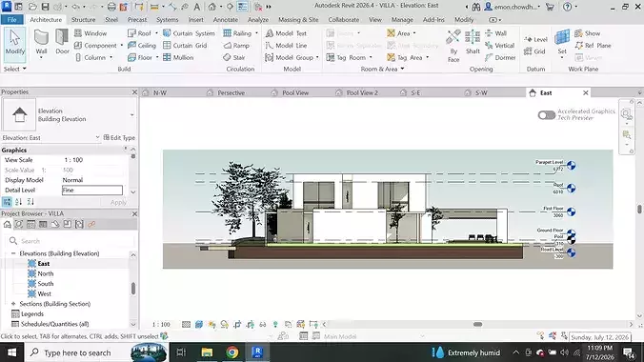This screenshot has height=362, width=644.
Task: Switch to the N-W view tab
Action: coord(160,92)
